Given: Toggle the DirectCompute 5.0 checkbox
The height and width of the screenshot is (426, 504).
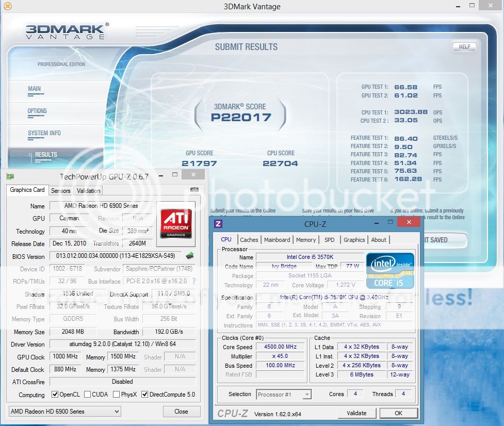Looking at the screenshot, I should coord(144,395).
